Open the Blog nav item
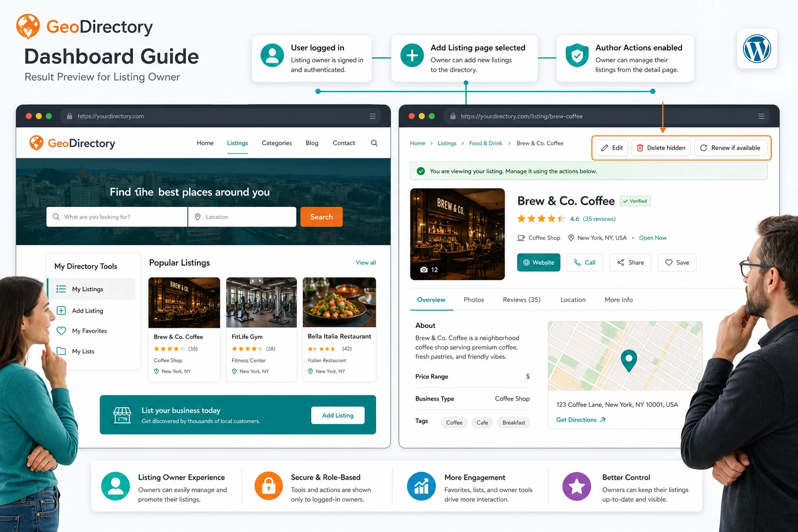798x532 pixels. (x=312, y=143)
